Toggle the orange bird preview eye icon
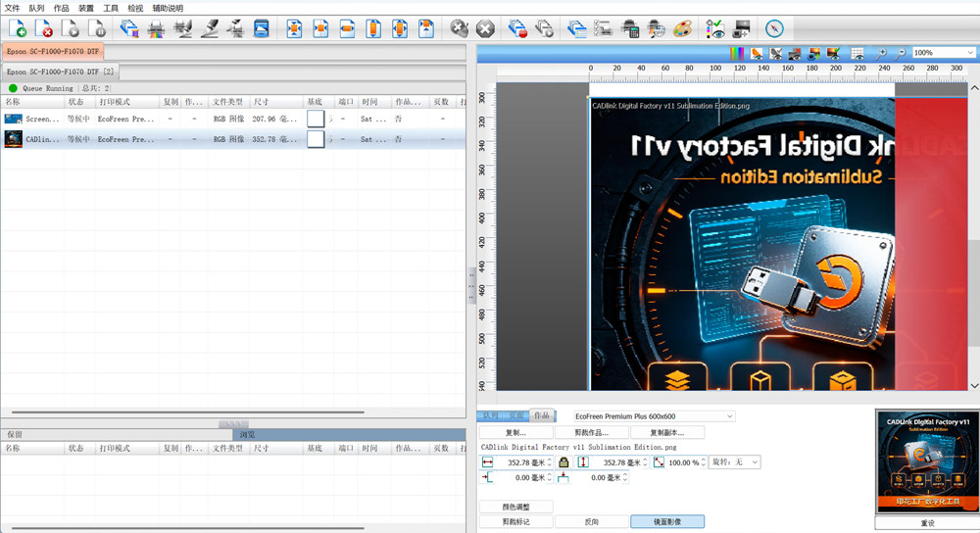 757,53
